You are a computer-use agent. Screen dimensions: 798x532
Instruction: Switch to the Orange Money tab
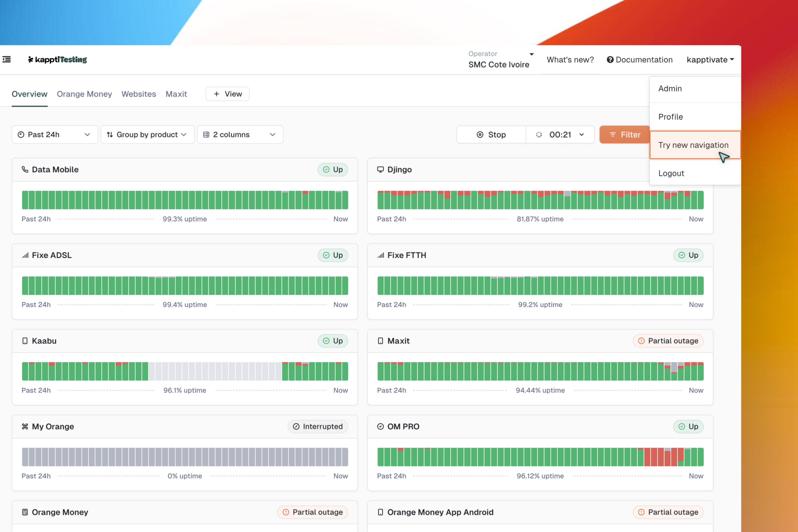pos(84,94)
